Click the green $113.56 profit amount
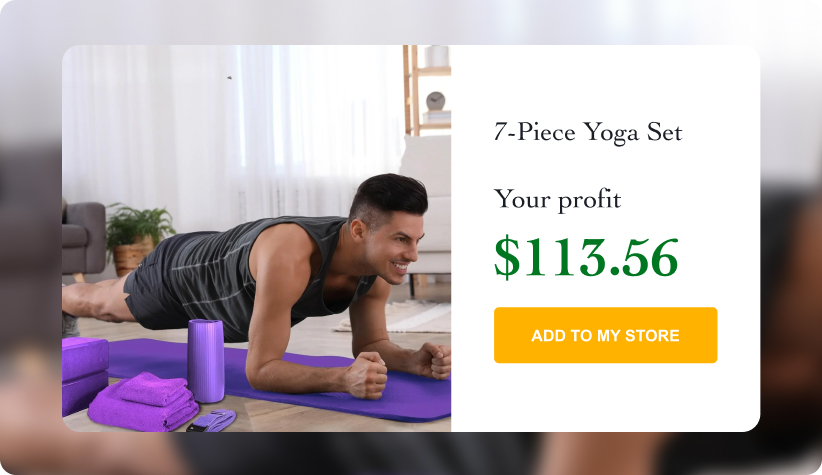The width and height of the screenshot is (822, 475). [586, 257]
